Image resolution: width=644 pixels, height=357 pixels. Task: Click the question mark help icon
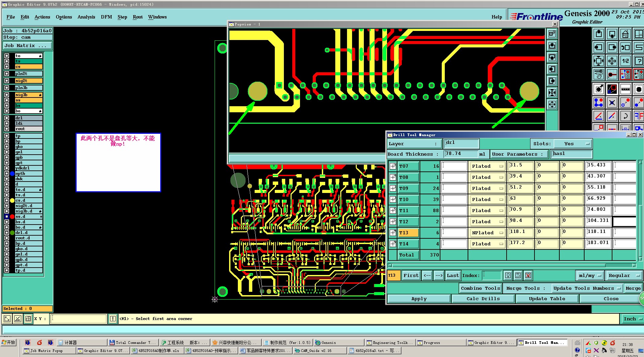point(639,61)
